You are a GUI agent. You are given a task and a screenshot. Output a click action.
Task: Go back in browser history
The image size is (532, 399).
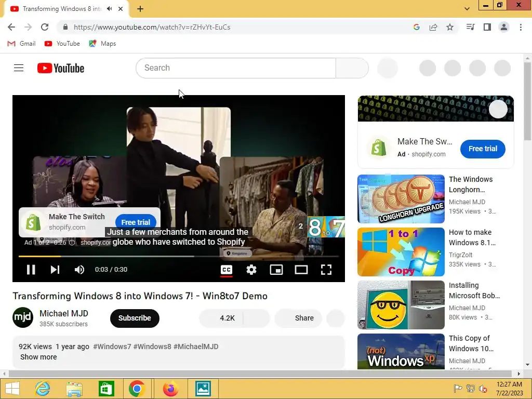coord(11,27)
